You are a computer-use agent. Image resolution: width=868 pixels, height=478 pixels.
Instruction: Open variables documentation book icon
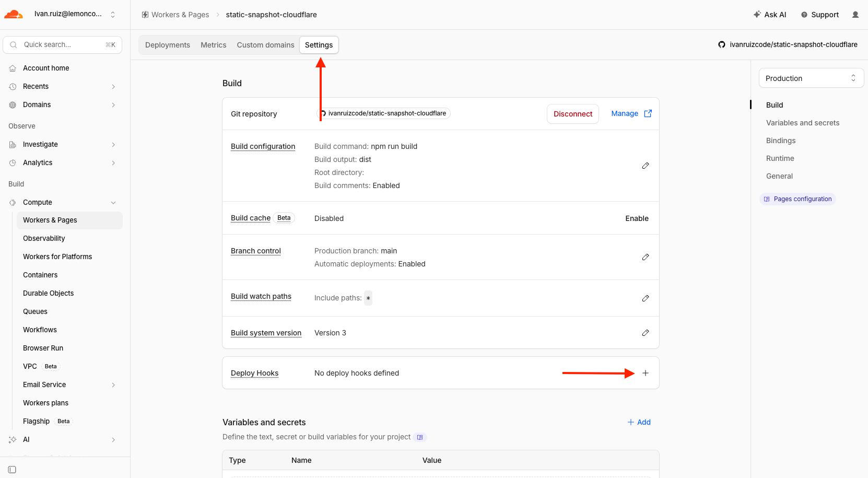[x=420, y=437]
